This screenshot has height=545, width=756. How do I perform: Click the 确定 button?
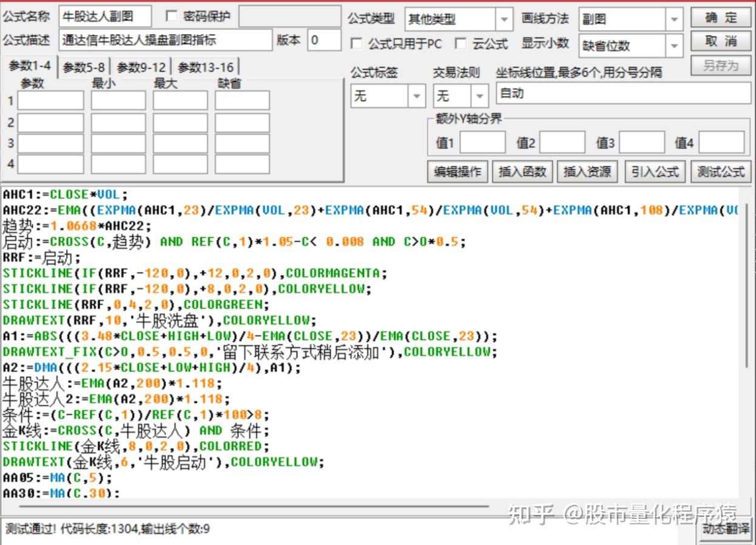pos(721,18)
